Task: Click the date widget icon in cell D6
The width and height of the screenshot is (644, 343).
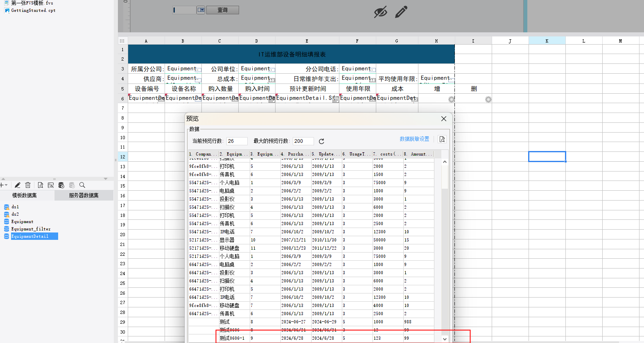Action: pos(271,99)
